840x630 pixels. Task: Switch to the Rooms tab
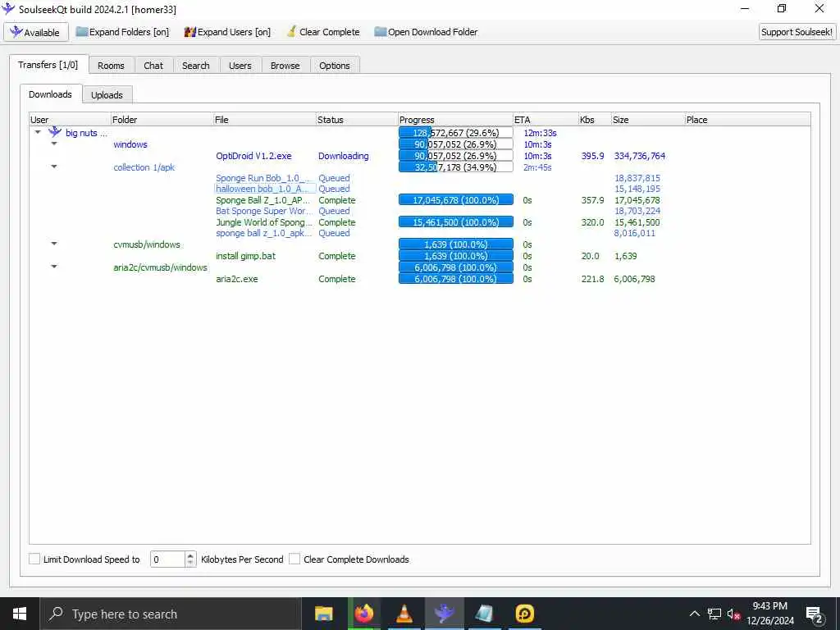[x=111, y=66]
